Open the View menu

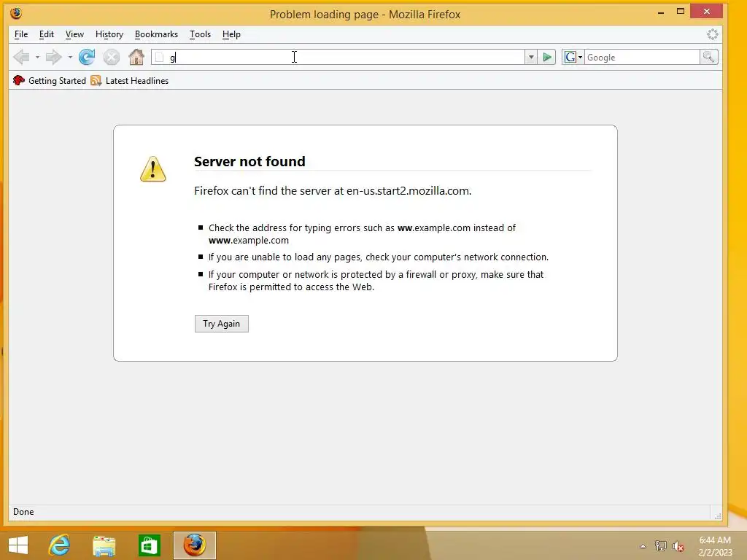click(74, 34)
